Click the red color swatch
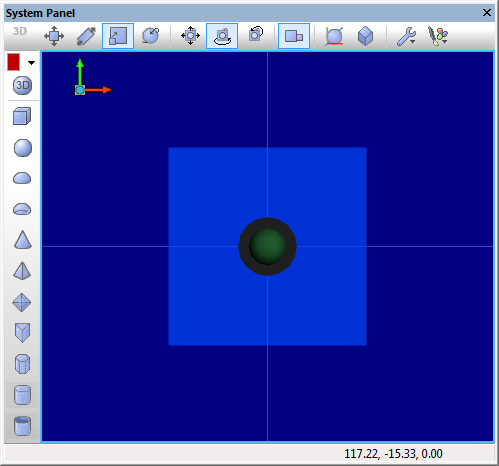The height and width of the screenshot is (466, 499). (x=13, y=62)
